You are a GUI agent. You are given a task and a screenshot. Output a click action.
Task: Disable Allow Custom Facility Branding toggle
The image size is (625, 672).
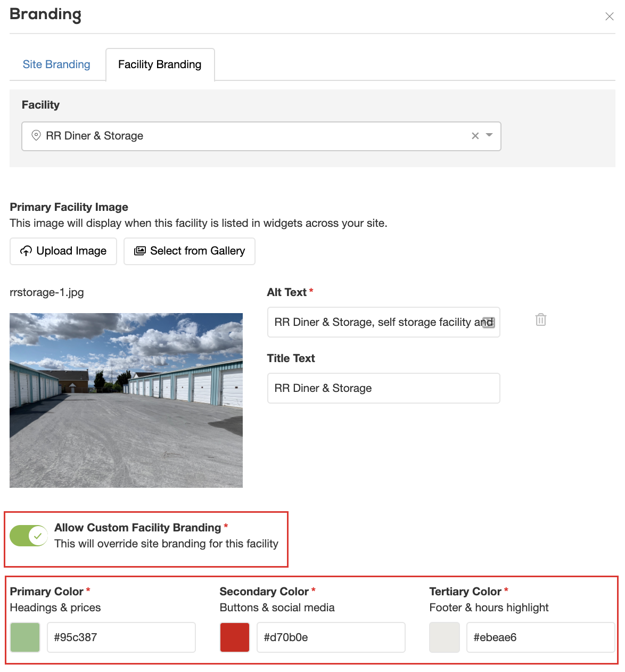point(29,536)
